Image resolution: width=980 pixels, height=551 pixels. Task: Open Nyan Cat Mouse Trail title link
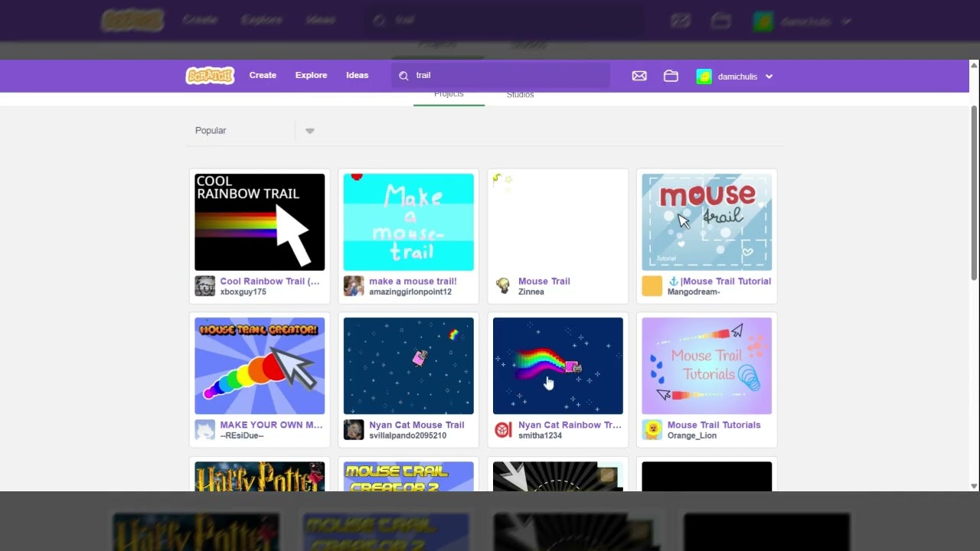[x=416, y=425]
